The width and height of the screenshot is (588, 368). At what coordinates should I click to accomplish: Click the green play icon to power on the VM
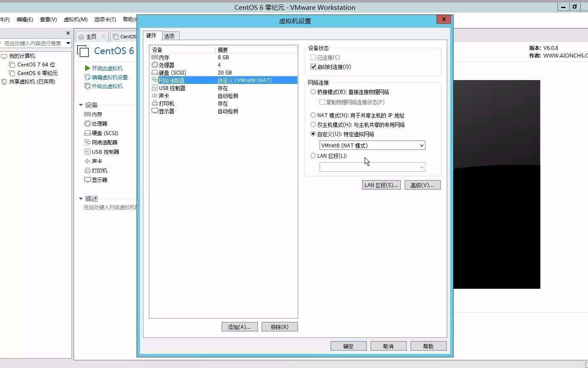click(x=88, y=68)
